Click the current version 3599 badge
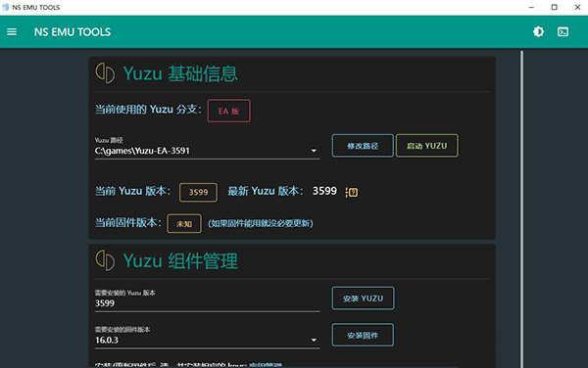Viewport: 588px width, 368px height. tap(198, 192)
